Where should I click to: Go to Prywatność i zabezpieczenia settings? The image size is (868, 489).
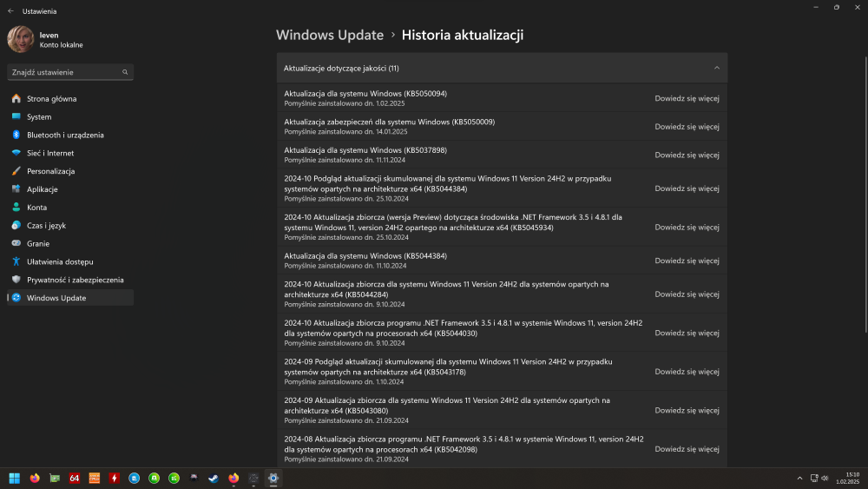[70, 280]
